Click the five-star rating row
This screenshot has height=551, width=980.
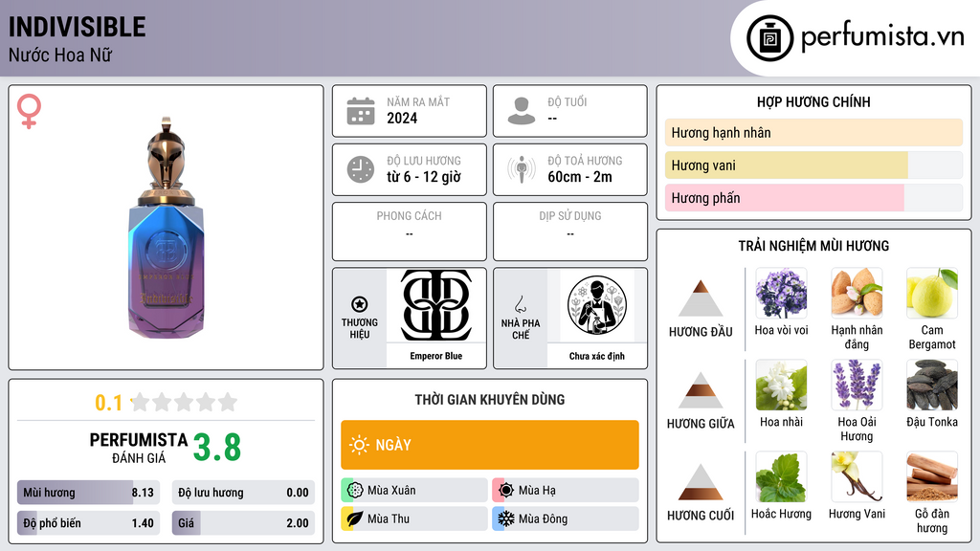(x=184, y=402)
